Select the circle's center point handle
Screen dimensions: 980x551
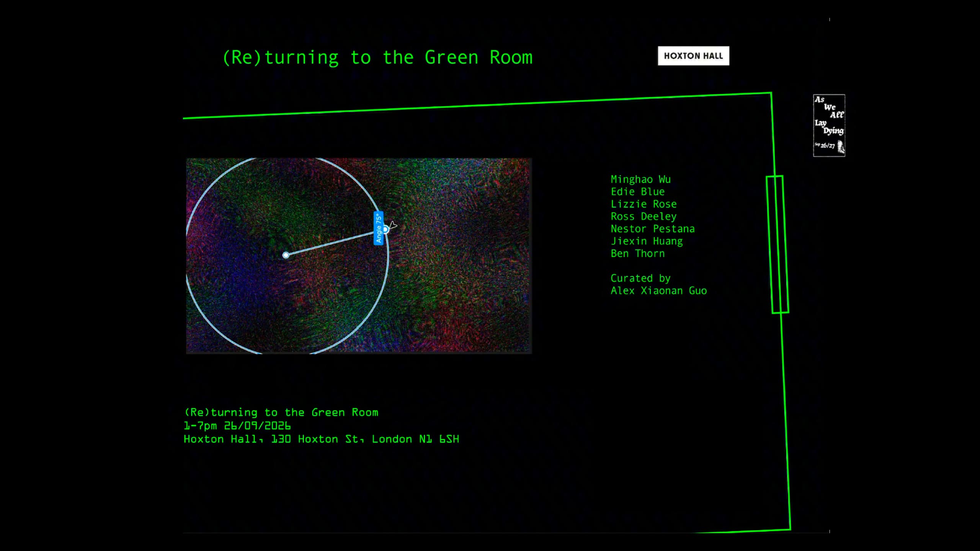[286, 255]
